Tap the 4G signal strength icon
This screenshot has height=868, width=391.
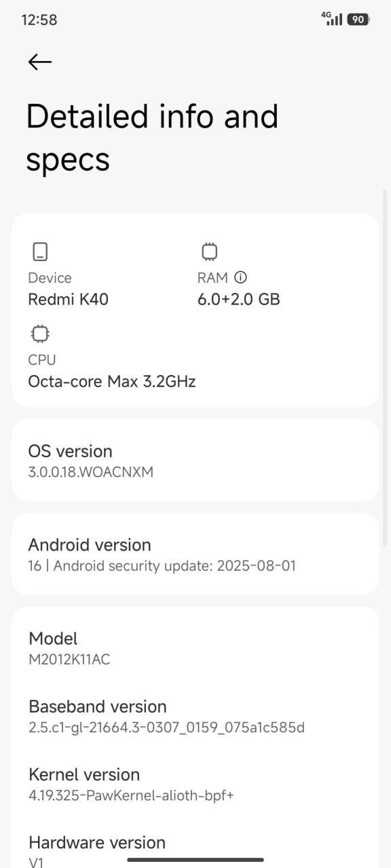click(x=332, y=19)
